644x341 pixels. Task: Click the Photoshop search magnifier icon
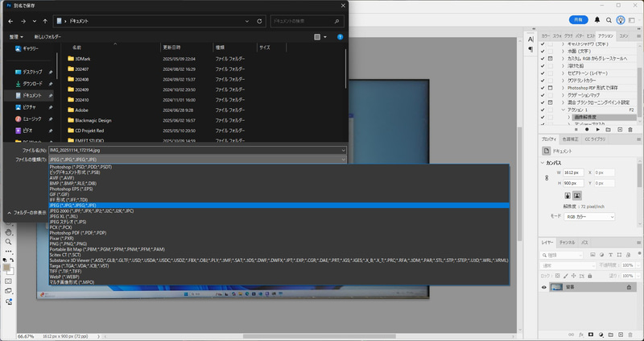pyautogui.click(x=609, y=19)
